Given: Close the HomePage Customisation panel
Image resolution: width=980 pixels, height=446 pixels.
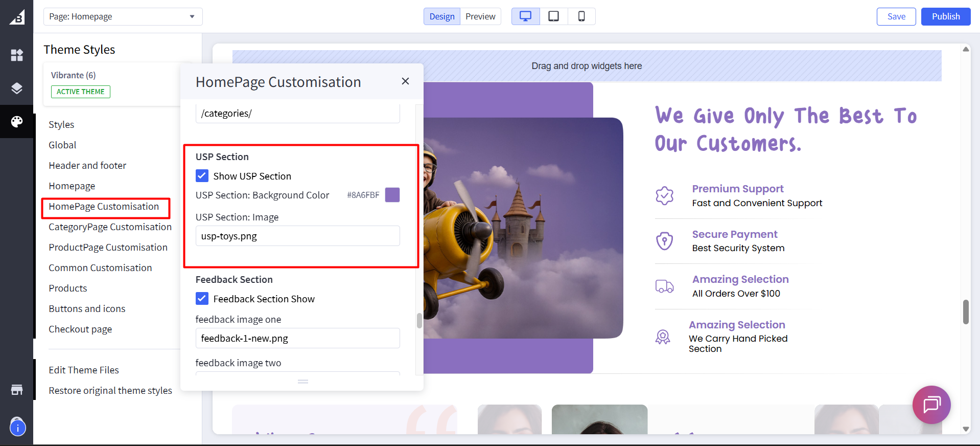Looking at the screenshot, I should [405, 81].
